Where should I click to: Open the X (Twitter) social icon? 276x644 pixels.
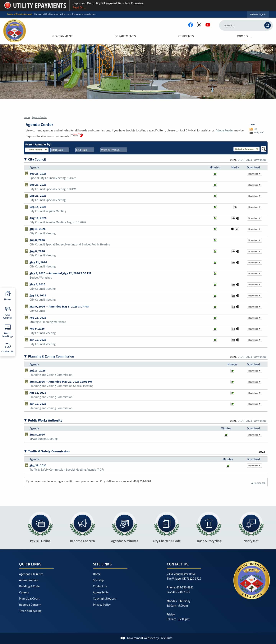(199, 25)
